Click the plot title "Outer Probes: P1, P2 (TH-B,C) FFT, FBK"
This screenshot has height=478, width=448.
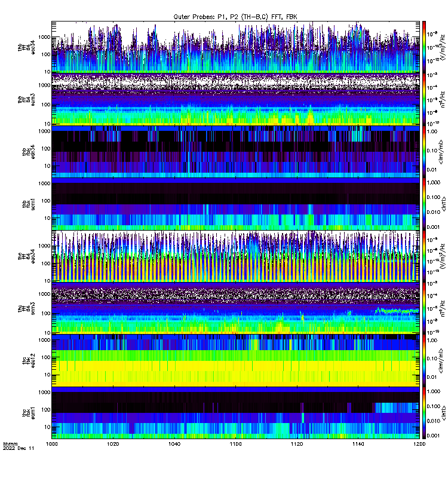pos(235,17)
